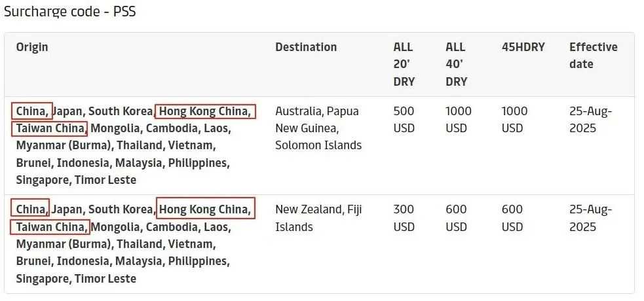
Task: Click the ALL 40' DRY column header
Action: click(456, 64)
